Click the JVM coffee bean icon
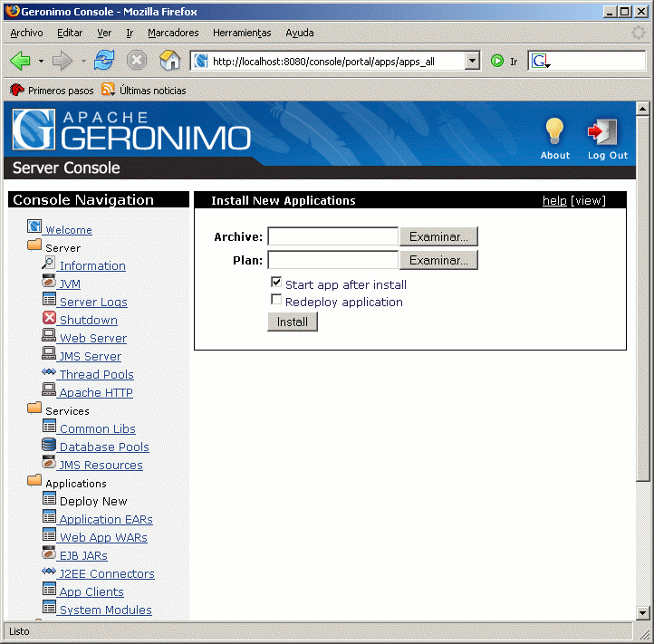 click(49, 281)
